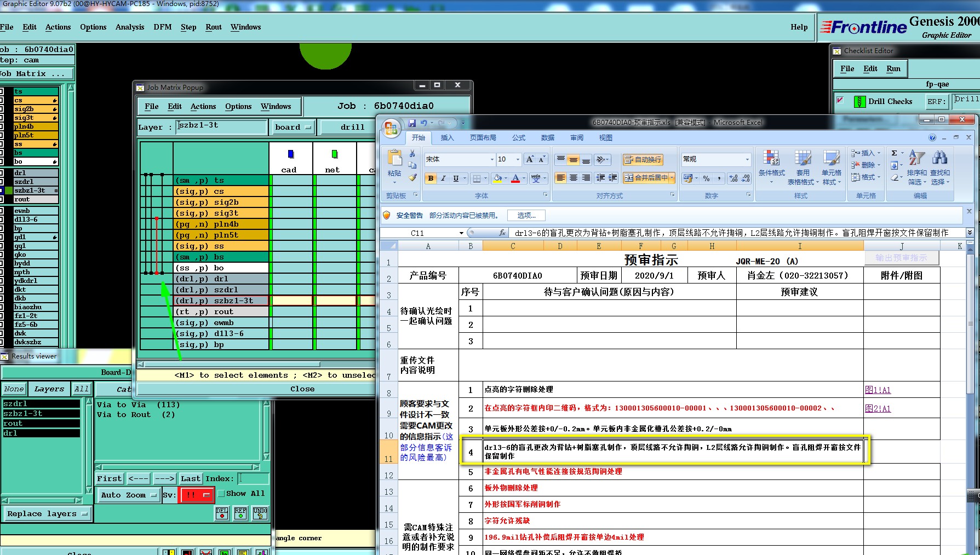The width and height of the screenshot is (980, 555).
Task: Click the Sort and Filter icon
Action: pos(916,158)
